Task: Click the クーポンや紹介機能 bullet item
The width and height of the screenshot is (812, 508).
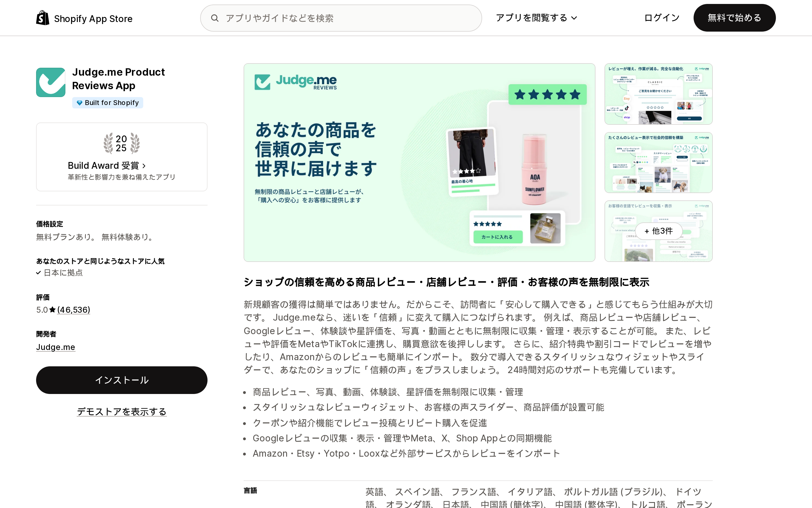Action: 370,423
